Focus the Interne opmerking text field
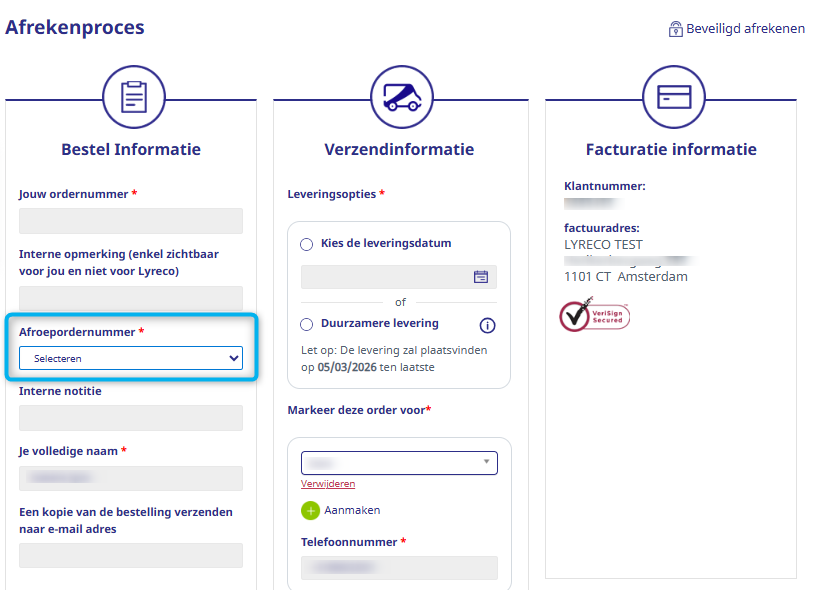Viewport: 818px width, 590px height. (131, 298)
